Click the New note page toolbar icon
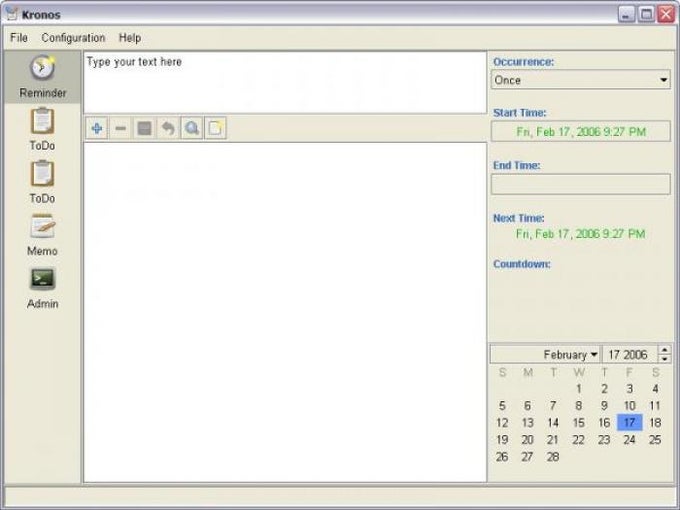Screen dimensions: 680x510 [x=216, y=128]
